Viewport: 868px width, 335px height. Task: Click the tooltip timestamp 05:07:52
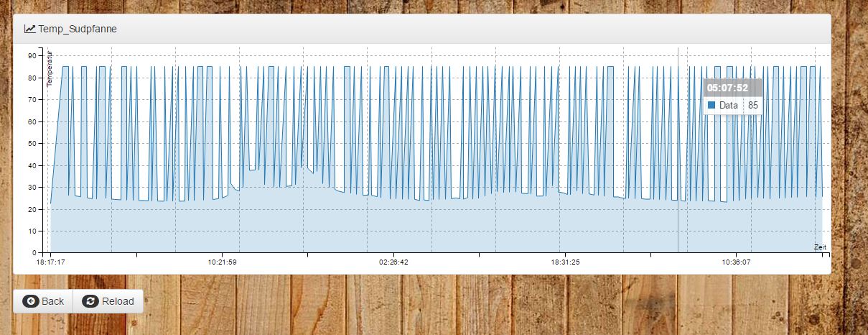tap(727, 88)
